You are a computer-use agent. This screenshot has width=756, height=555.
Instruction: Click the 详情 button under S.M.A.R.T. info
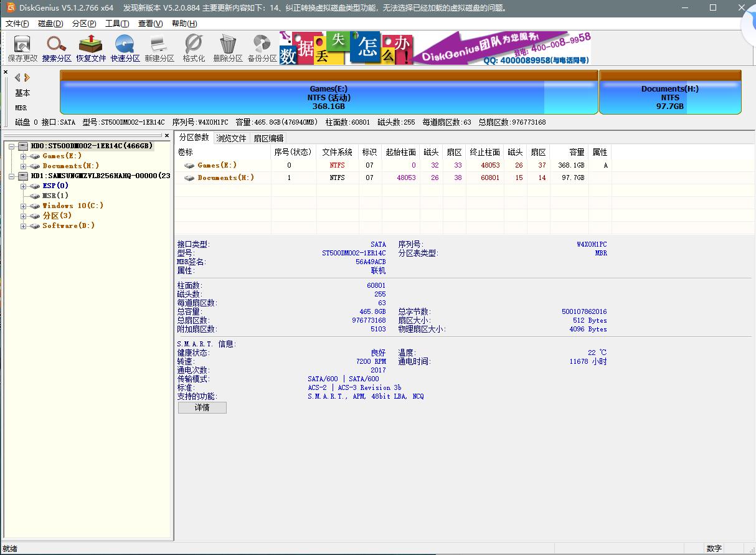(202, 407)
